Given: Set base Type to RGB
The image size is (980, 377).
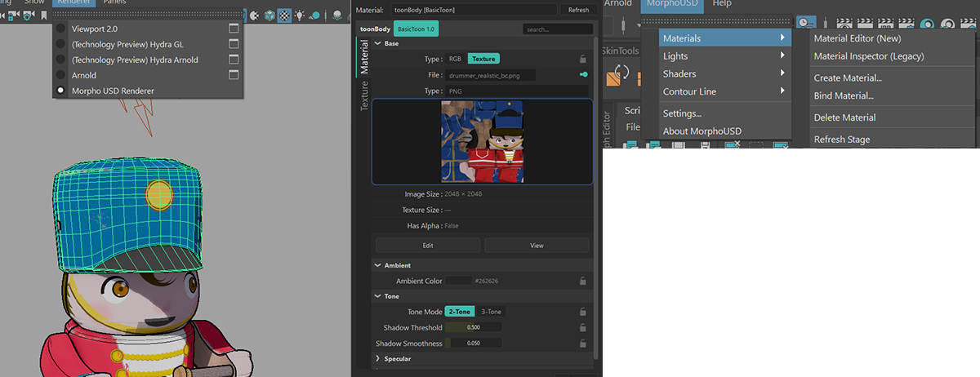Looking at the screenshot, I should (x=456, y=59).
